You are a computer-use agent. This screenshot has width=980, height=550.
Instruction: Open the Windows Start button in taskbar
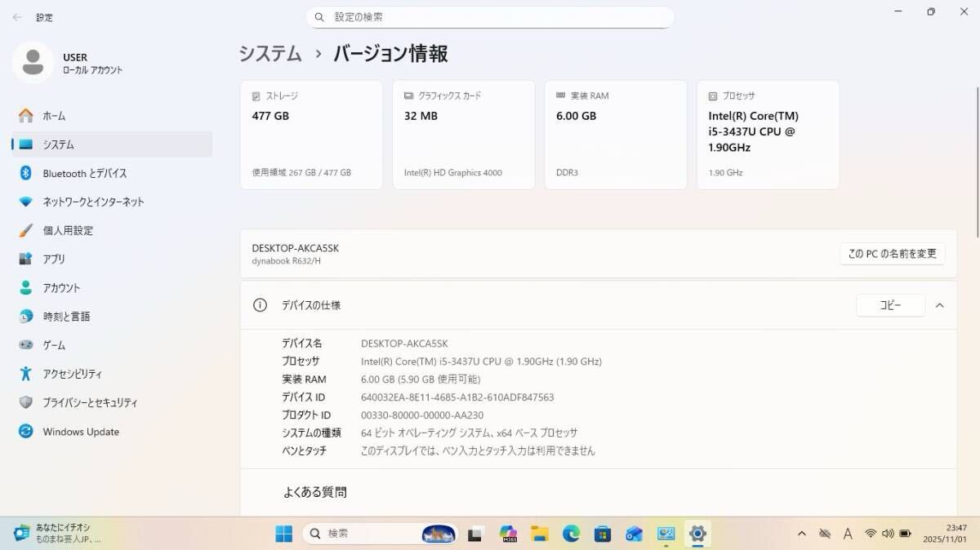click(283, 534)
